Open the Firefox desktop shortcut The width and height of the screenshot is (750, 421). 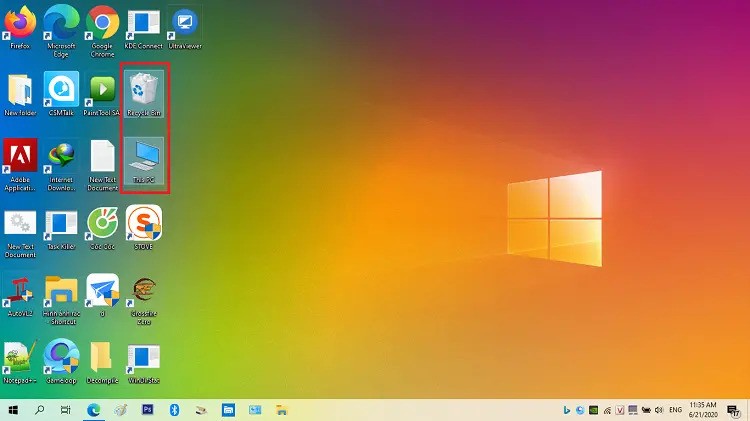tap(20, 24)
